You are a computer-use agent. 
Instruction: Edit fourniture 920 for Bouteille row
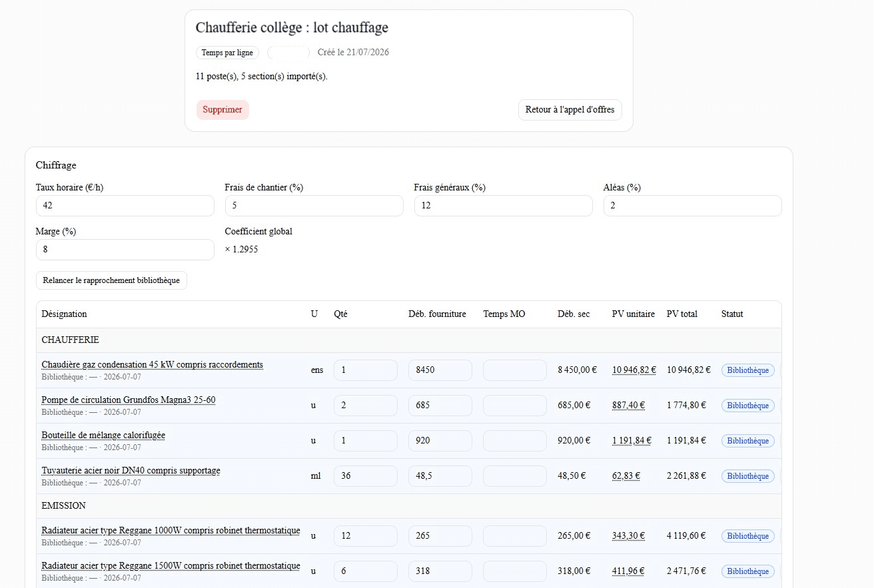pos(440,441)
